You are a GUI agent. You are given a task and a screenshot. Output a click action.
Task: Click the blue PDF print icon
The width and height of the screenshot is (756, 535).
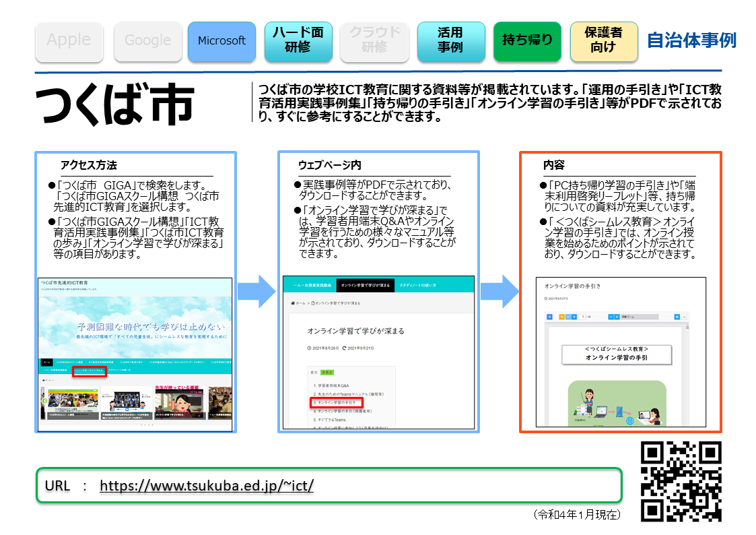click(677, 317)
